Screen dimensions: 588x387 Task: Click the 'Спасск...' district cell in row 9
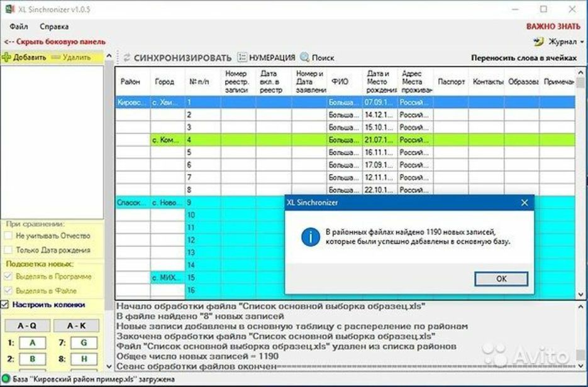coord(133,203)
